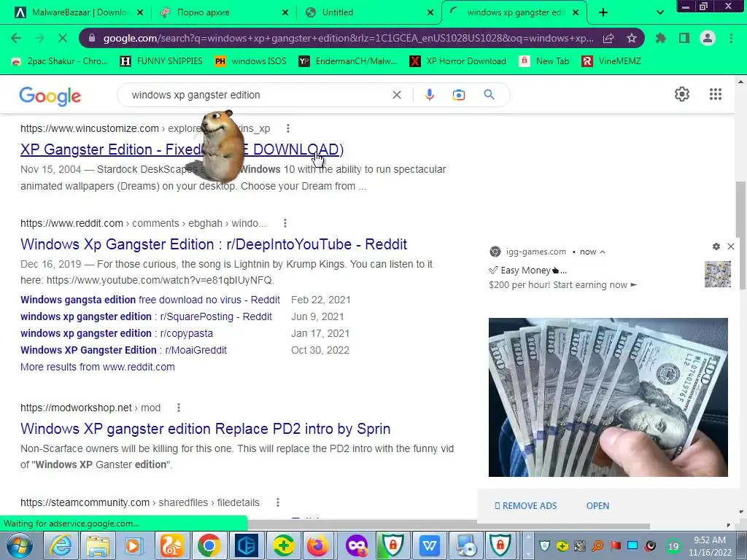The image size is (747, 560).
Task: Open a new tab with the plus button
Action: point(603,12)
